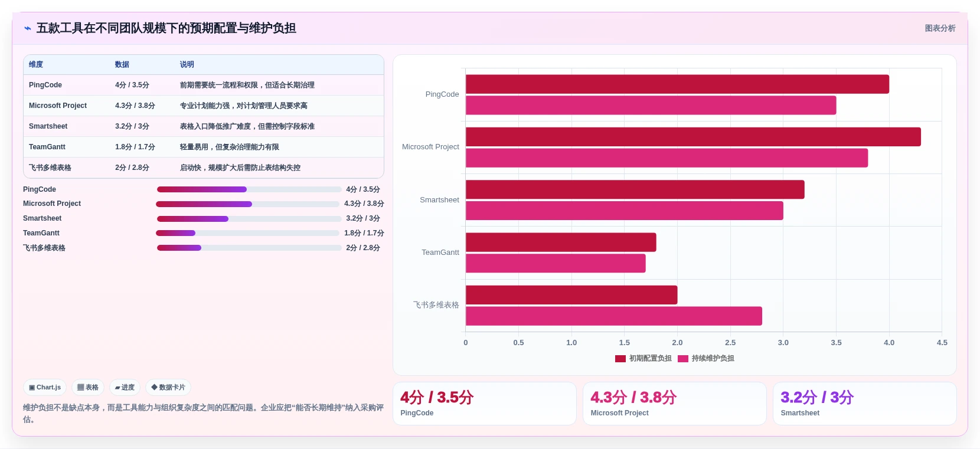Click TeamGantt label in progress list
Screen dimensions: 980x449
[41, 233]
